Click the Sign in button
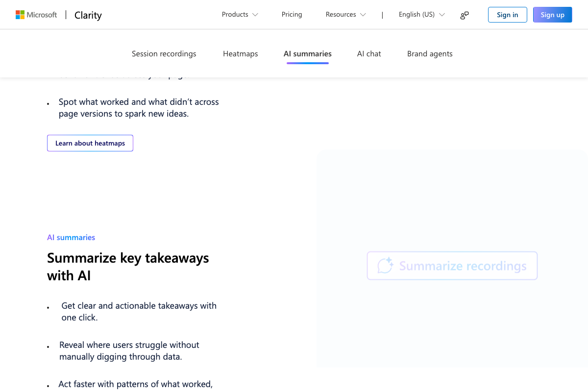 coord(507,15)
